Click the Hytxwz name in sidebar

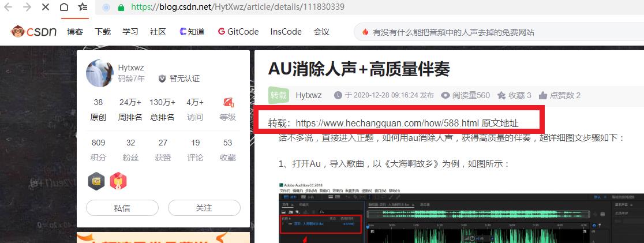point(131,68)
